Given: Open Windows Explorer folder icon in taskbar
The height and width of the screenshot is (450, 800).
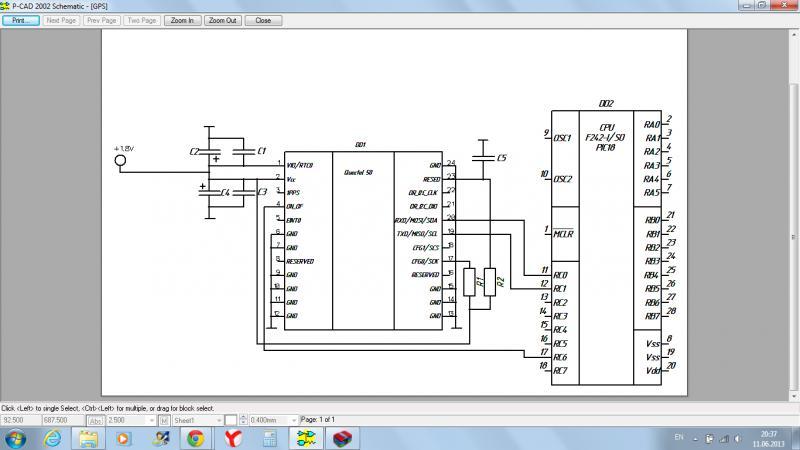Looking at the screenshot, I should tap(88, 438).
